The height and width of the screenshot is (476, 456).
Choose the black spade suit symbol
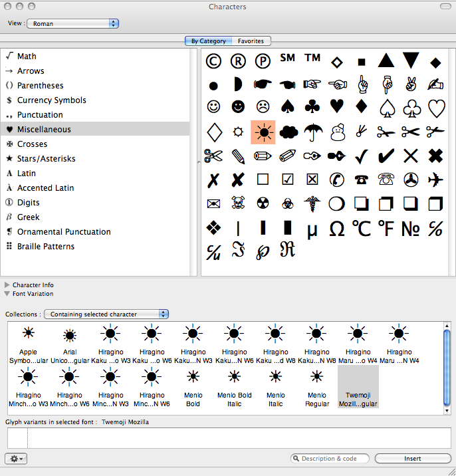coord(288,106)
